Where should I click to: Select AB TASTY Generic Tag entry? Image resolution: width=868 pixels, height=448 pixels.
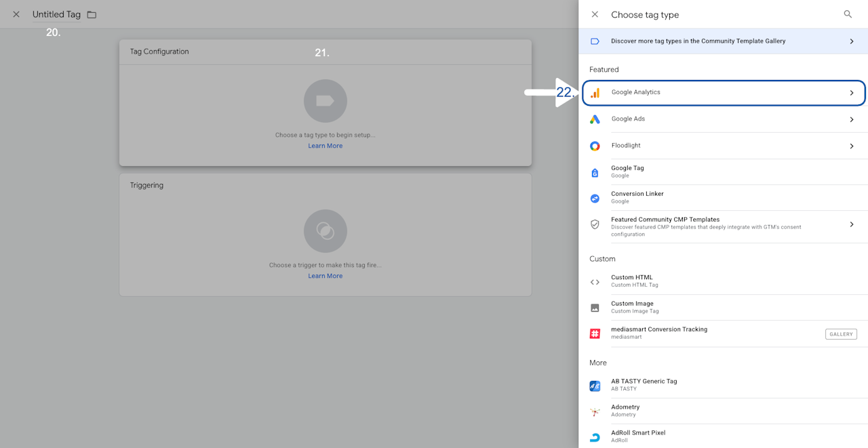tap(723, 385)
